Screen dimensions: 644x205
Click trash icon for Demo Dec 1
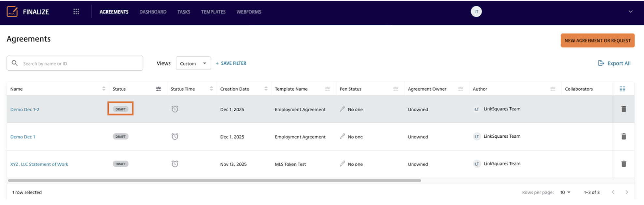pyautogui.click(x=623, y=136)
